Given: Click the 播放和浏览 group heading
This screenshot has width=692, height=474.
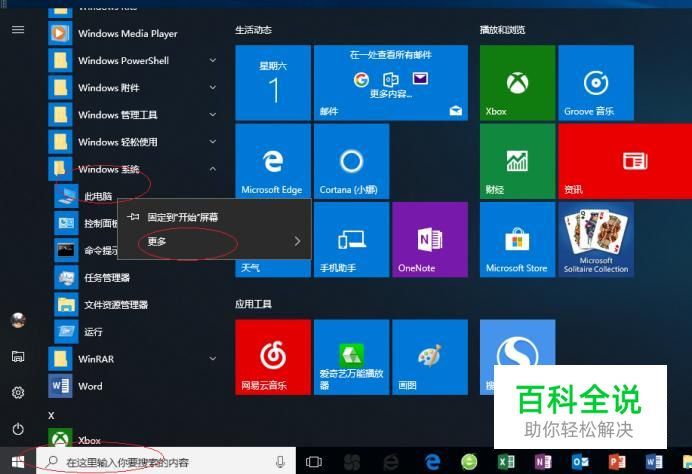Looking at the screenshot, I should [502, 30].
